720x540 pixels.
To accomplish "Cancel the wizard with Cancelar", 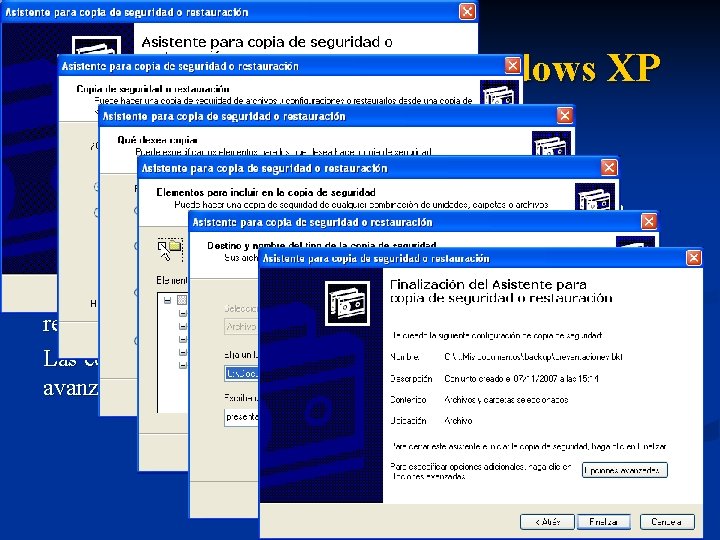I will coord(667,522).
